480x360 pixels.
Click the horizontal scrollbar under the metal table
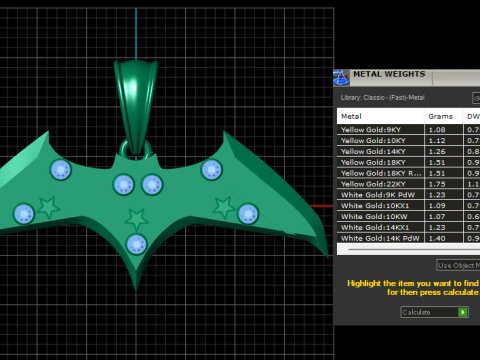(x=413, y=249)
